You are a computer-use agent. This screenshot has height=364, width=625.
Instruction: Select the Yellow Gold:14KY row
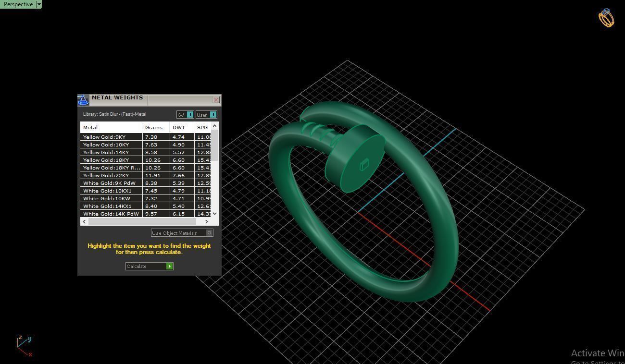146,152
